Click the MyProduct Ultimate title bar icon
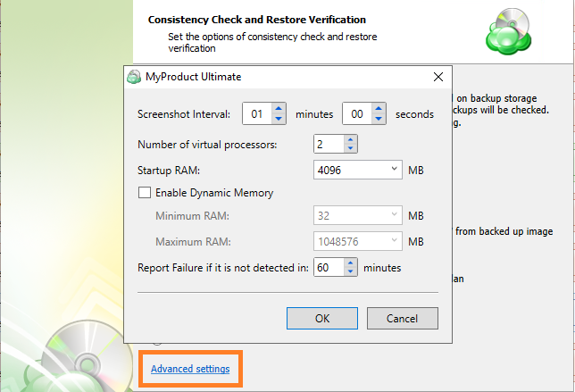Viewport: 575px width, 392px height. (133, 77)
